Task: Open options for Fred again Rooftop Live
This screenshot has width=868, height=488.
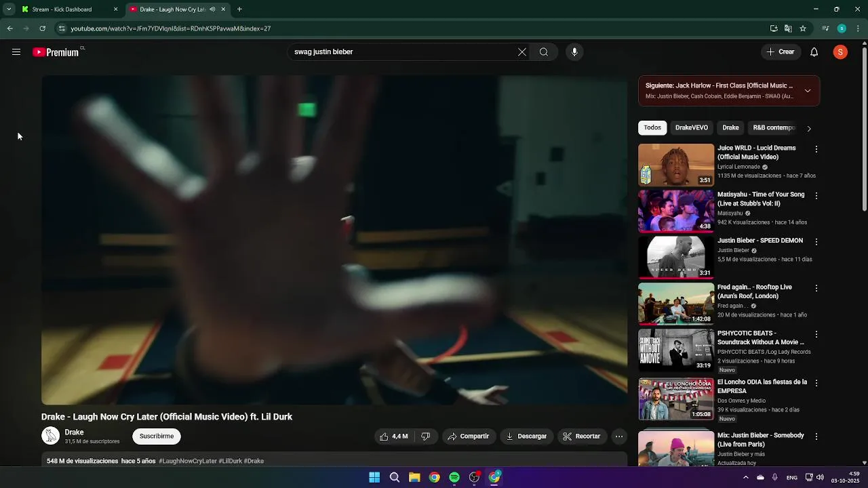Action: 816,288
